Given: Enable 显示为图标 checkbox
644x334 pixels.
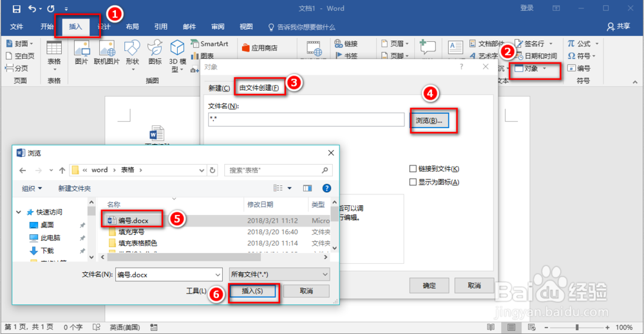Looking at the screenshot, I should click(413, 181).
